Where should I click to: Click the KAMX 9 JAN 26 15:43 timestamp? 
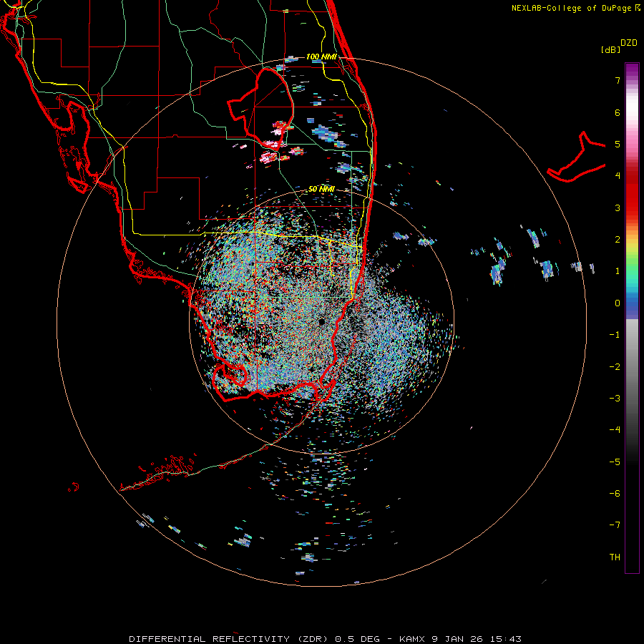click(460, 639)
